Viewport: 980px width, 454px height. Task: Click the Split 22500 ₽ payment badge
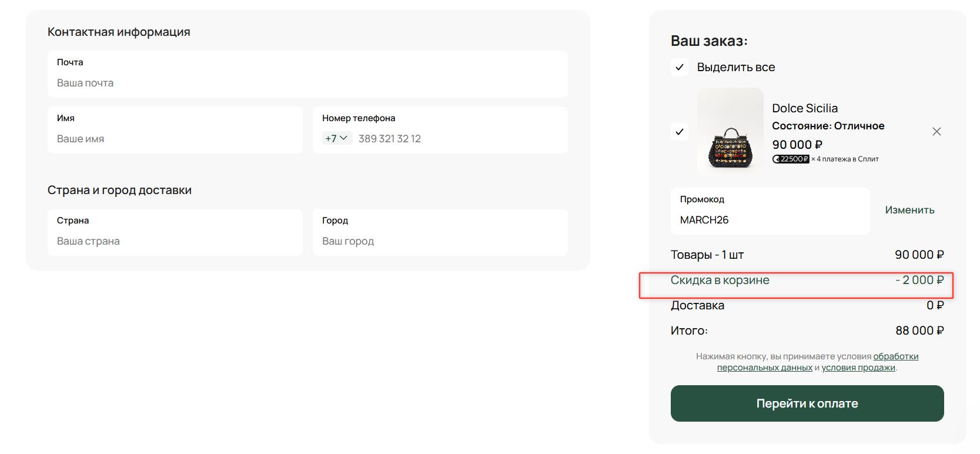click(x=791, y=159)
